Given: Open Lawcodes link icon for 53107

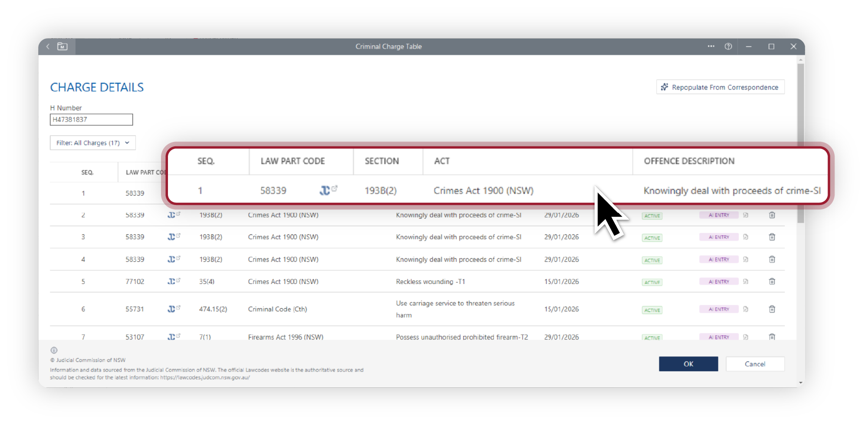Looking at the screenshot, I should [174, 337].
